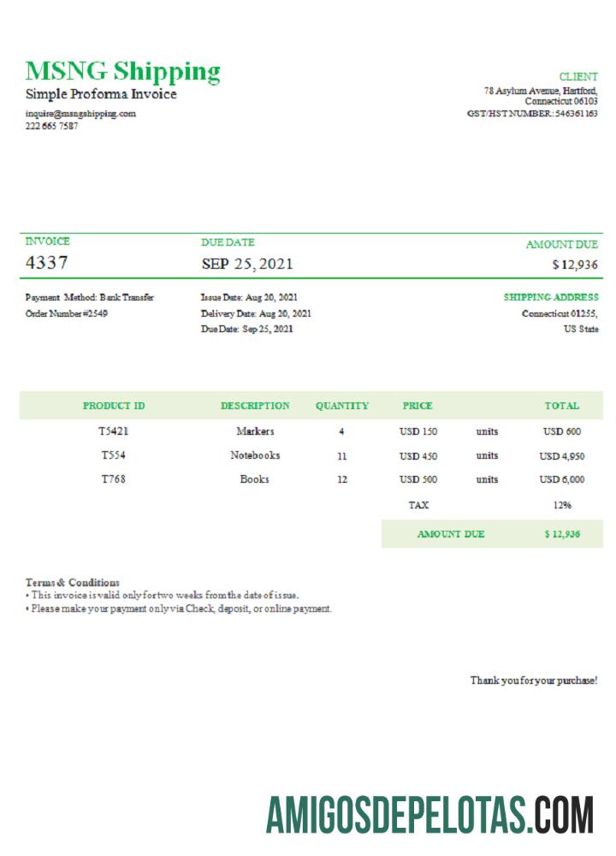
Task: Click the inquire@msngshipping.com email address
Action: (x=80, y=113)
